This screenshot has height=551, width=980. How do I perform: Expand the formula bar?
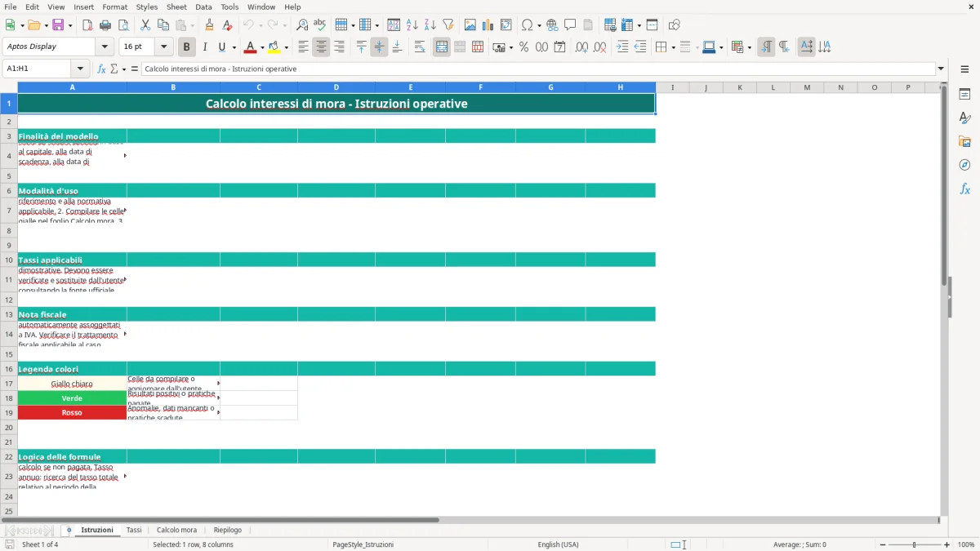pos(941,69)
